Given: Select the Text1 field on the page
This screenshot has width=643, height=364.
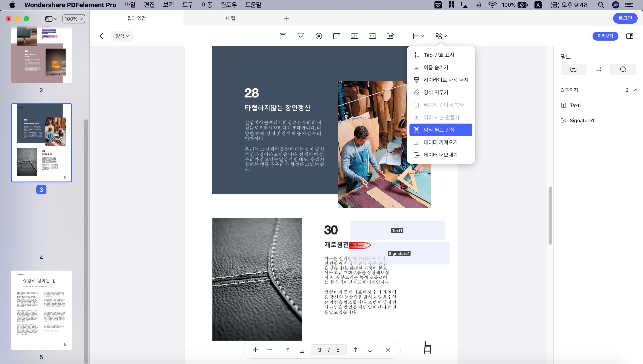Looking at the screenshot, I should tap(397, 230).
